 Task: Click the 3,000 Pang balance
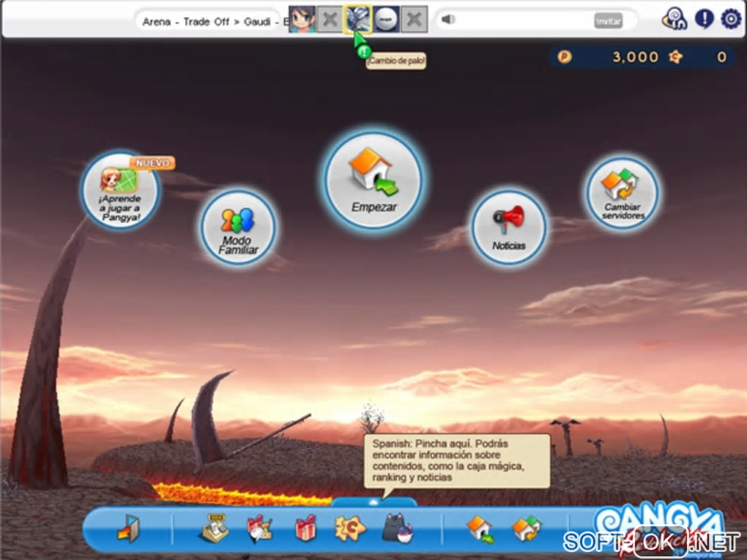[635, 57]
